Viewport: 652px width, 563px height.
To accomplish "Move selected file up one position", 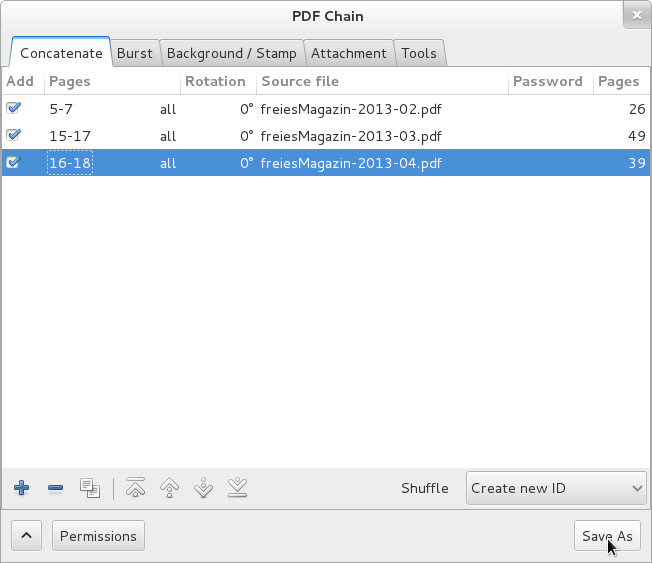I will 170,489.
